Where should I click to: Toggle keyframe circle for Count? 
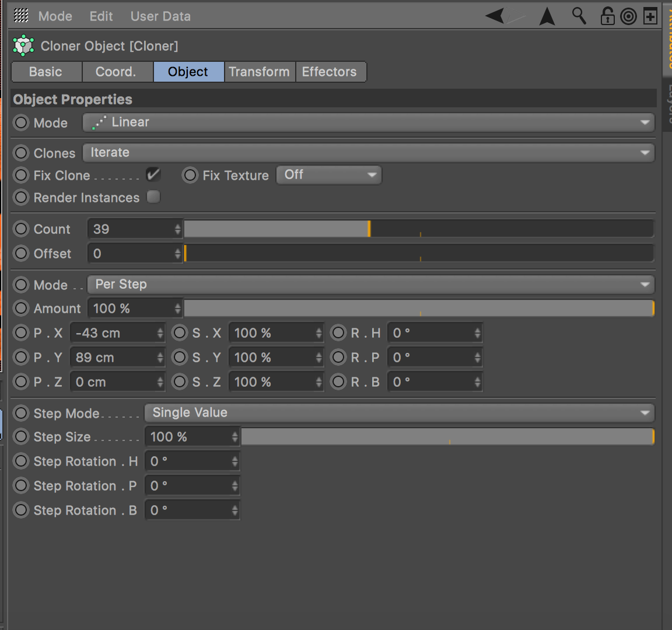(x=20, y=229)
